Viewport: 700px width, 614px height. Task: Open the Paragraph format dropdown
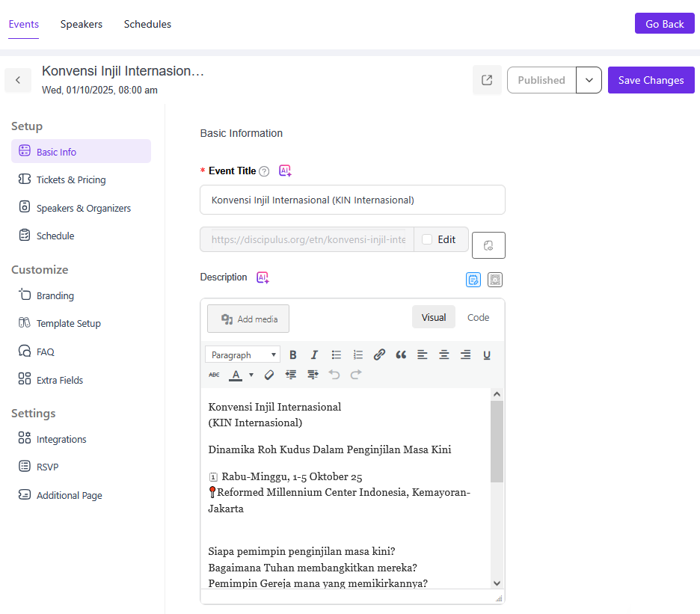(242, 355)
